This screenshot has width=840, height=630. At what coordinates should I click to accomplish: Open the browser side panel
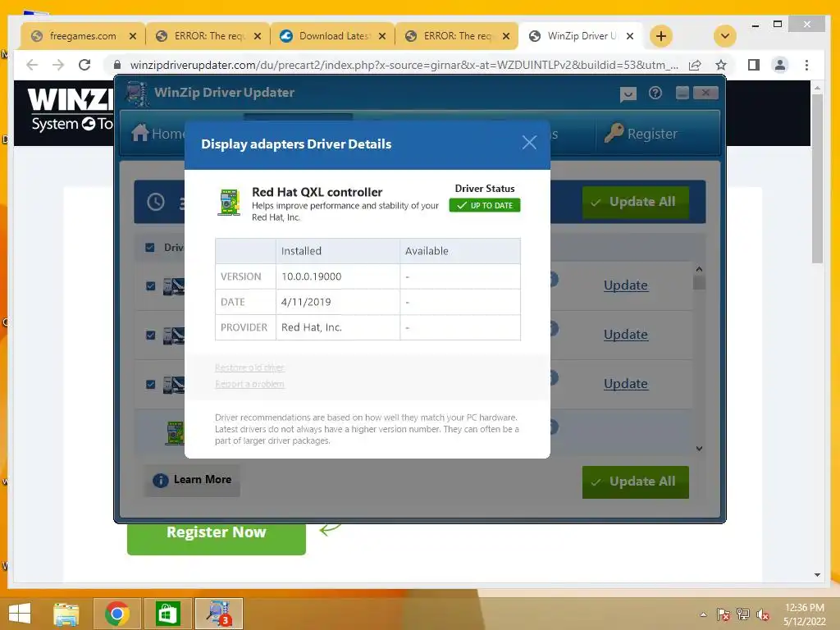(x=754, y=65)
